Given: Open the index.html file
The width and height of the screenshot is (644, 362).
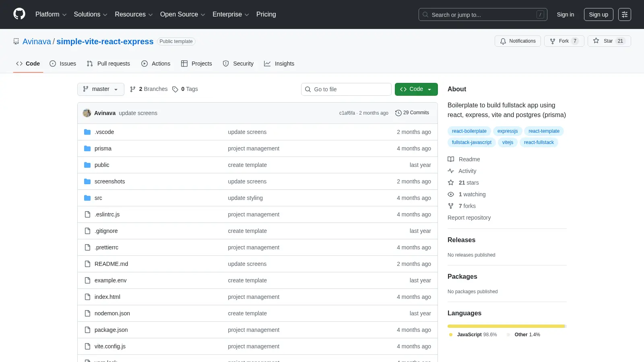Looking at the screenshot, I should 107,297.
